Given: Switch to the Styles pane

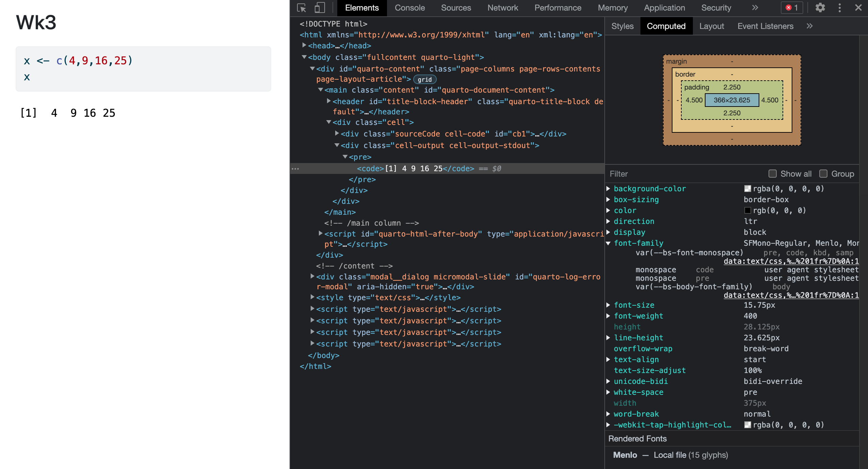Looking at the screenshot, I should (x=622, y=26).
